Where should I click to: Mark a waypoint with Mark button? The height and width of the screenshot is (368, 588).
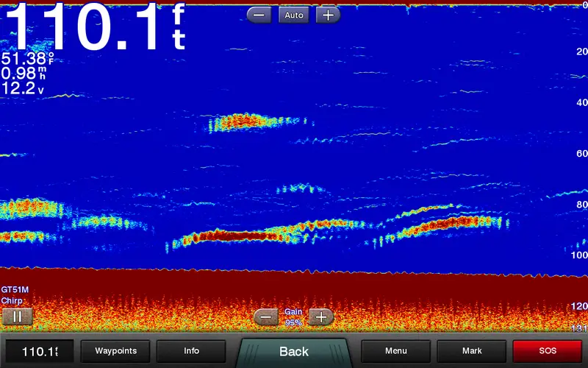pos(471,351)
